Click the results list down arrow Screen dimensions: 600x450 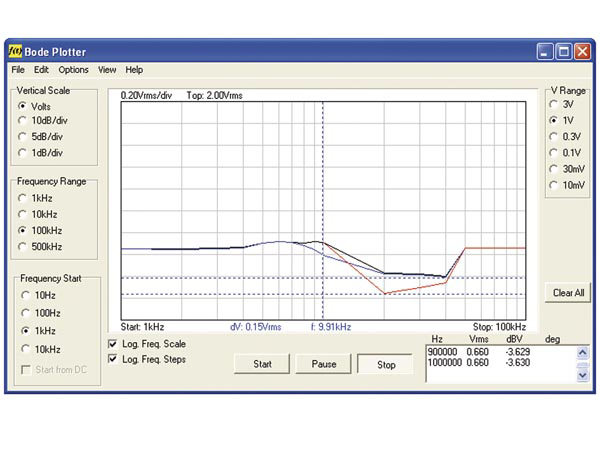pyautogui.click(x=582, y=375)
